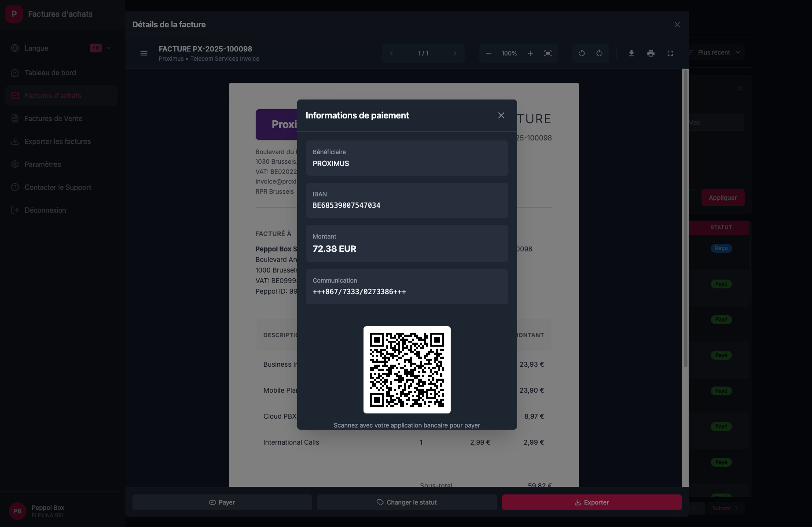
Task: Close the Informations de paiement dialog
Action: tap(501, 115)
